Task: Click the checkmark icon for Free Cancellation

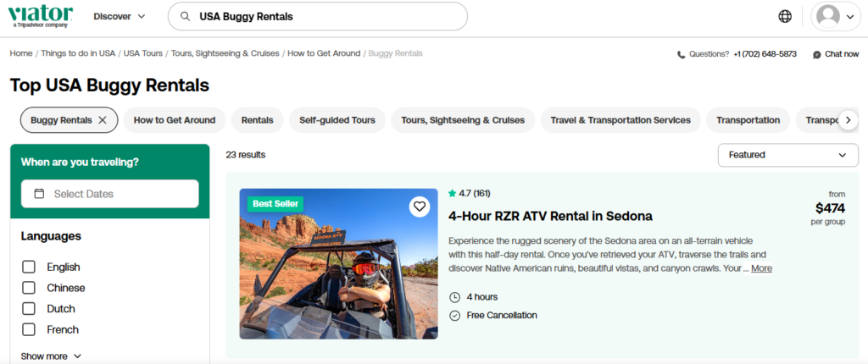Action: [454, 315]
